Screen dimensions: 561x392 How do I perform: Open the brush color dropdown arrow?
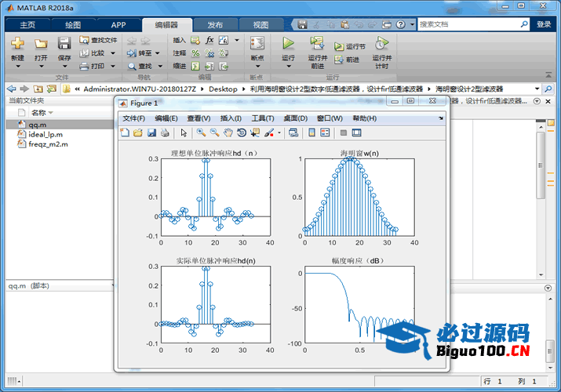pyautogui.click(x=279, y=133)
